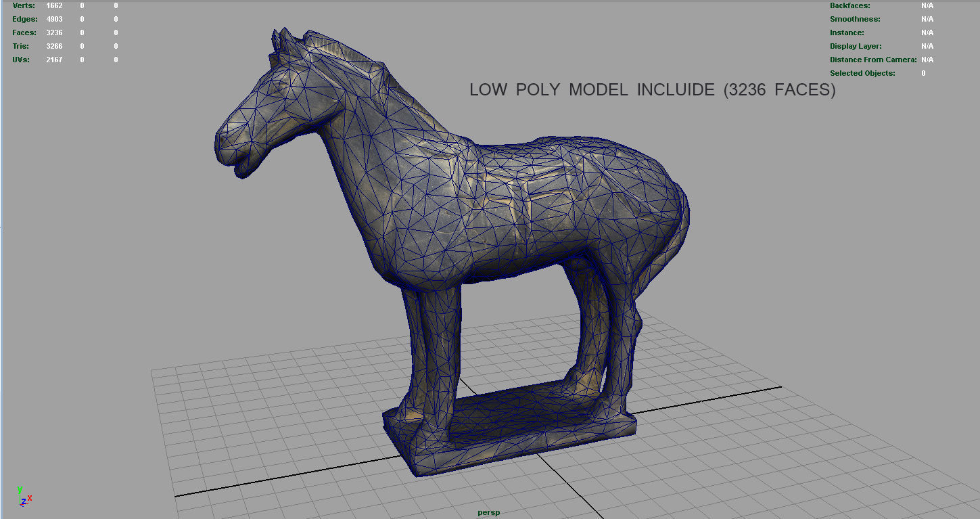Select the vertex count value "1662"
This screenshot has width=980, height=519.
point(54,5)
